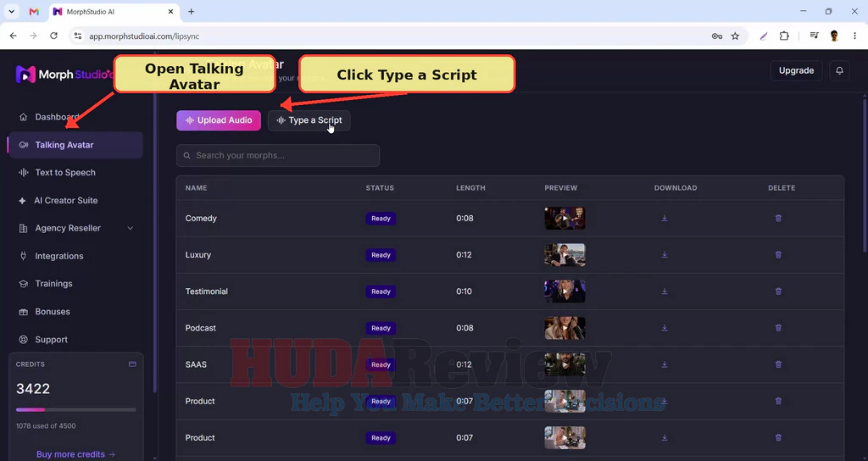This screenshot has height=461, width=868.
Task: Open the password key icon in address bar
Action: tap(717, 36)
